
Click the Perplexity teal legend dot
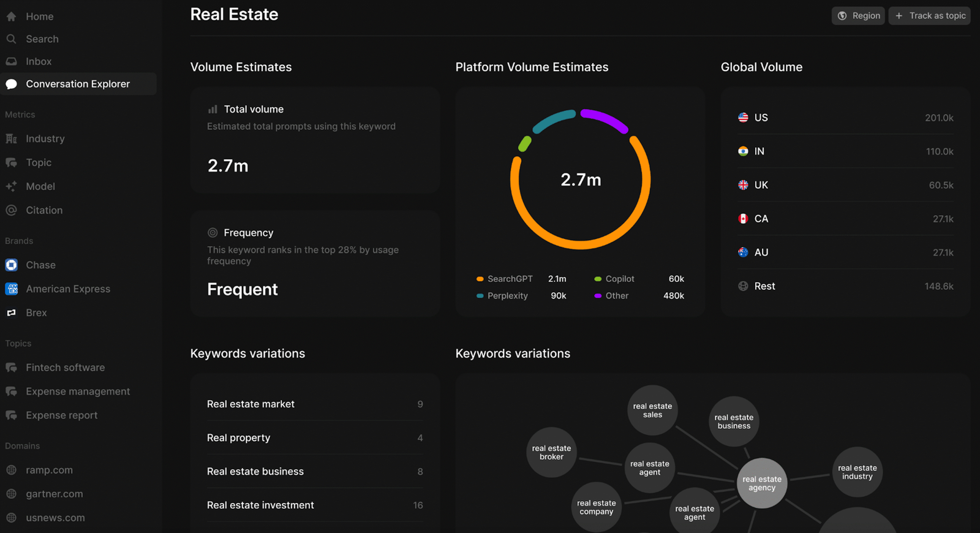coord(480,296)
